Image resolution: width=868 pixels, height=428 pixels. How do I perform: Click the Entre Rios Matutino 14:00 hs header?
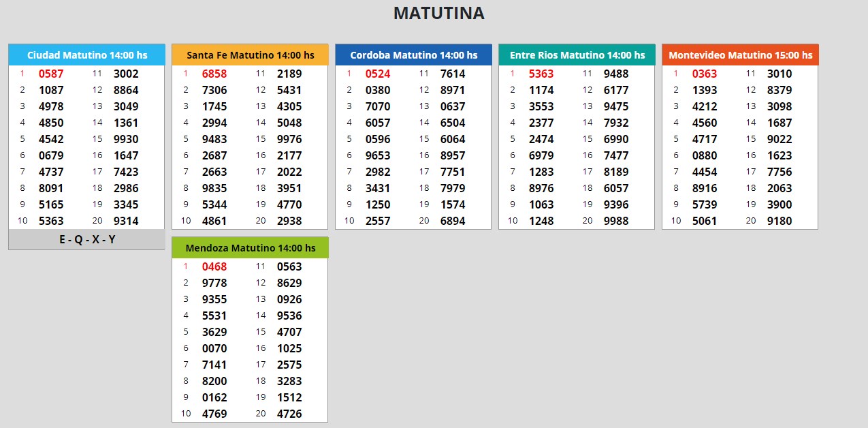point(577,55)
